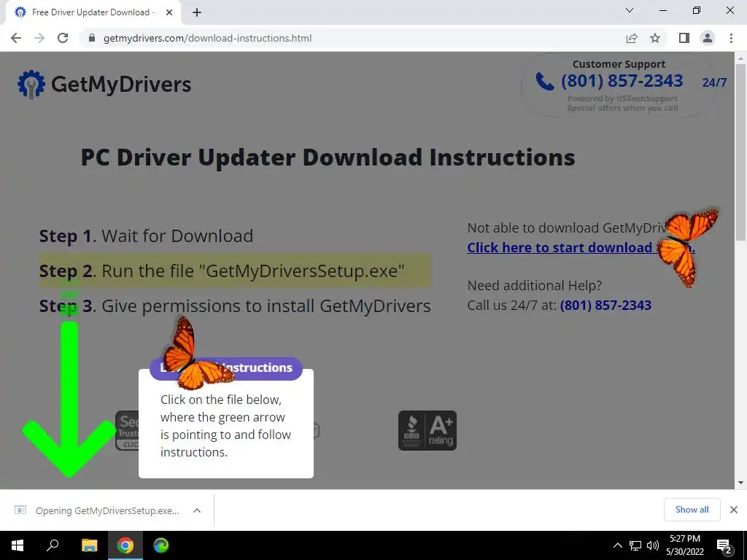Click the 'Step 3. Give permissions' text
The width and height of the screenshot is (747, 560).
click(x=235, y=306)
